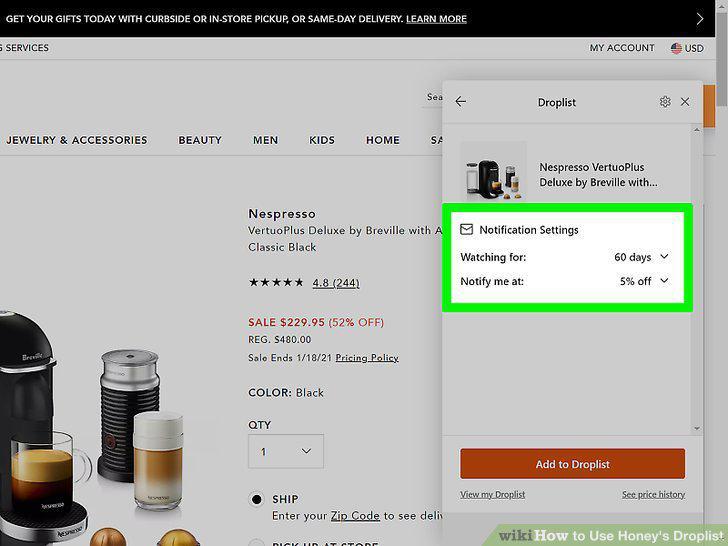
Task: Open MEN category menu
Action: click(266, 140)
